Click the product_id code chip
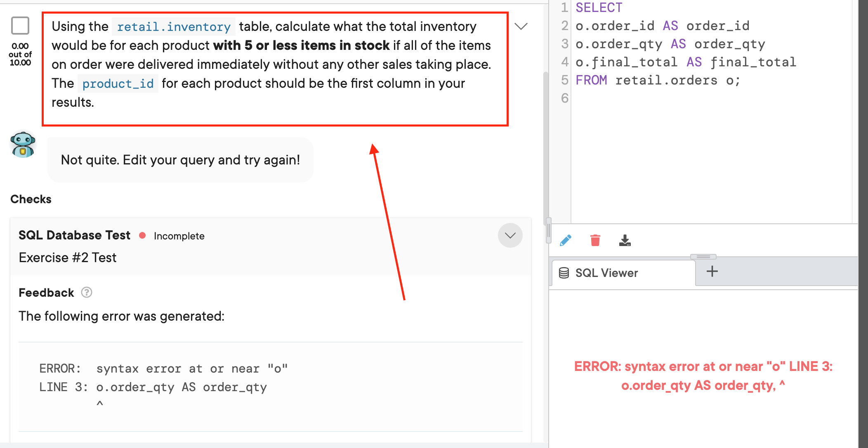Screen dimensions: 868x448 [x=118, y=83]
